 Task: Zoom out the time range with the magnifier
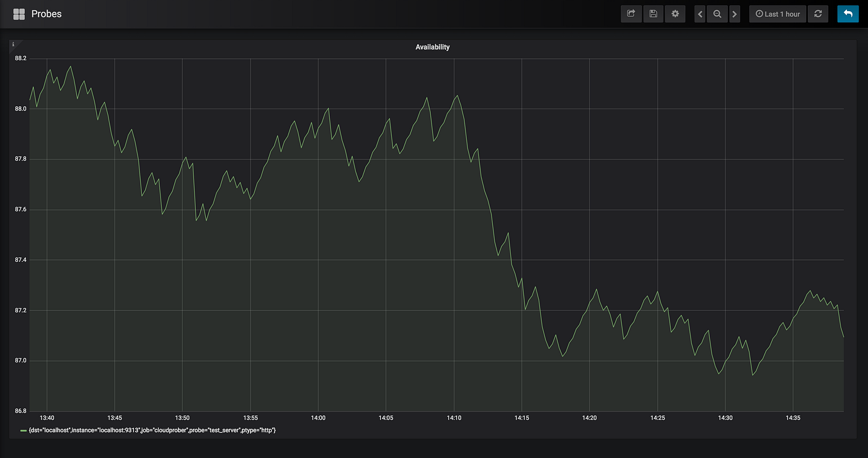(x=717, y=14)
